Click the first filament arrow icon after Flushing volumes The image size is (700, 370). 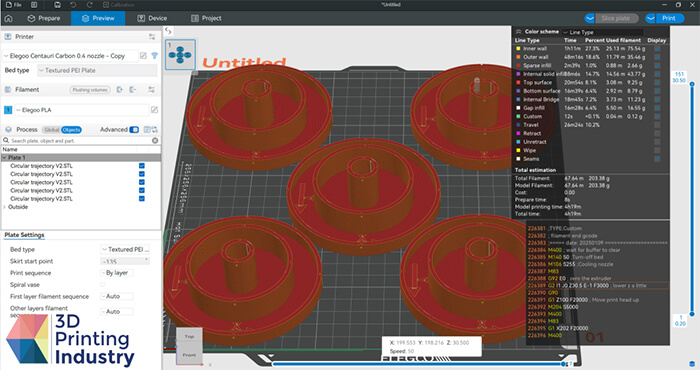(x=120, y=90)
